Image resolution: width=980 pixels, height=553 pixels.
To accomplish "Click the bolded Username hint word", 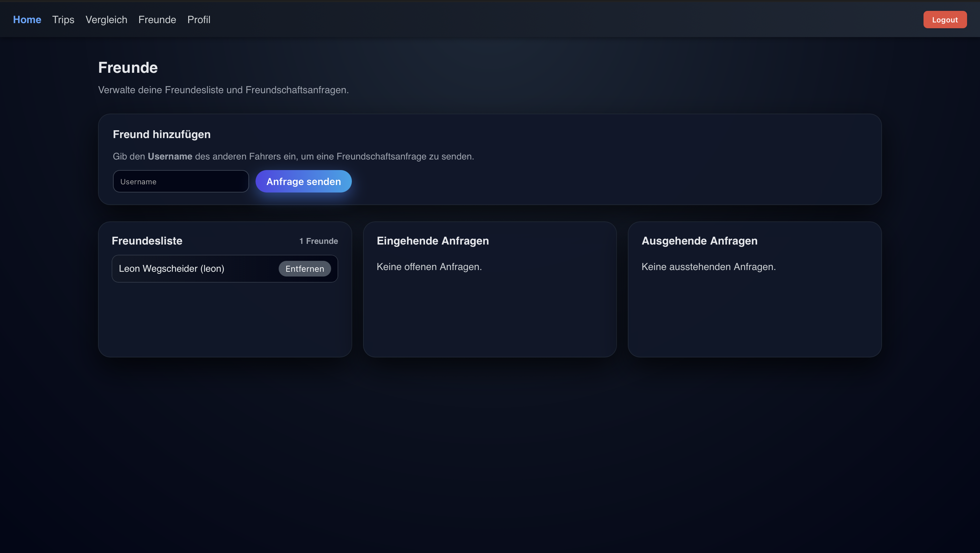I will coord(170,156).
